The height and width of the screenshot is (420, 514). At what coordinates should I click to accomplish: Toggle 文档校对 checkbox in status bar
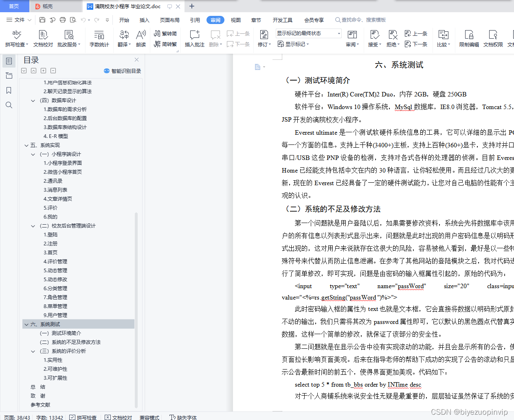pos(118,417)
